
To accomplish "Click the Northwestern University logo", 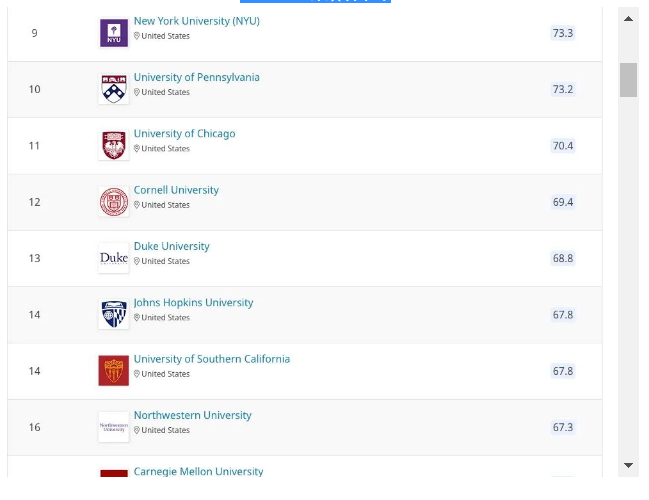I will coord(114,427).
